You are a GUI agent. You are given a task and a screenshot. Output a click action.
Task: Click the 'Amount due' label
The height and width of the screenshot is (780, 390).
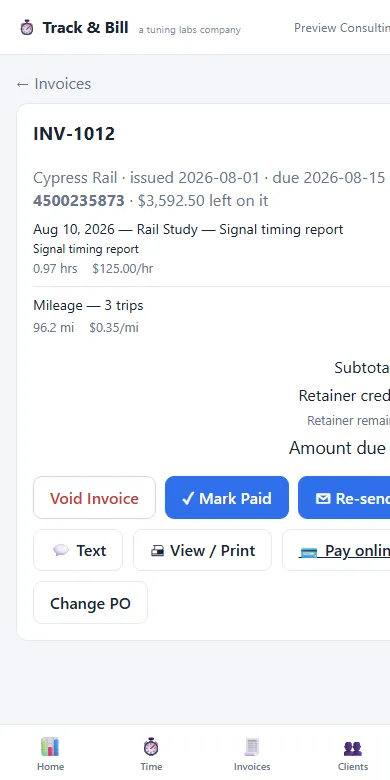[x=337, y=448]
